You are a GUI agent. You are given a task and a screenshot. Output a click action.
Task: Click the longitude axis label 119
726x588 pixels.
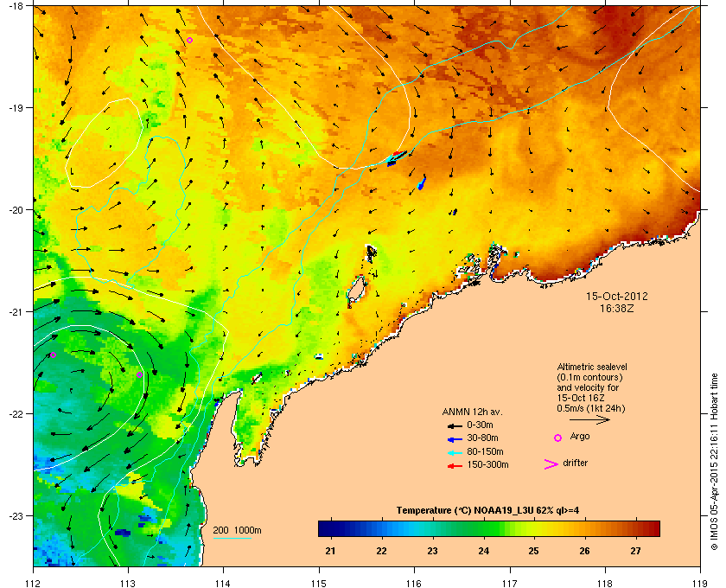point(700,583)
